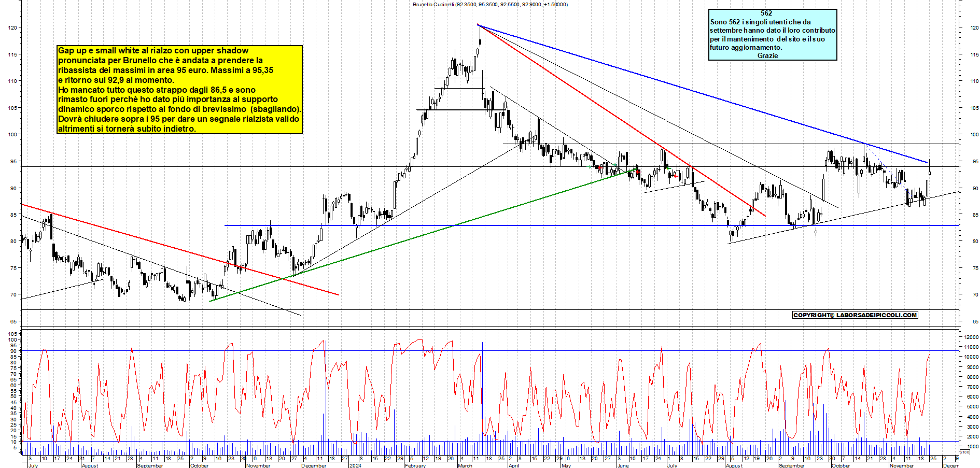The width and height of the screenshot is (980, 468).
Task: Click the COPYRIGHT@ LABORSADEIPICCOLI.COM label
Action: (x=855, y=315)
